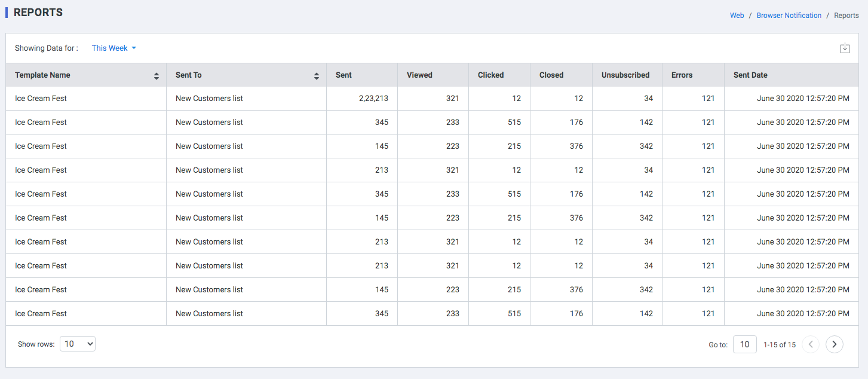This screenshot has height=379, width=868.
Task: Select first Ice Cream Fest row
Action: tap(433, 99)
